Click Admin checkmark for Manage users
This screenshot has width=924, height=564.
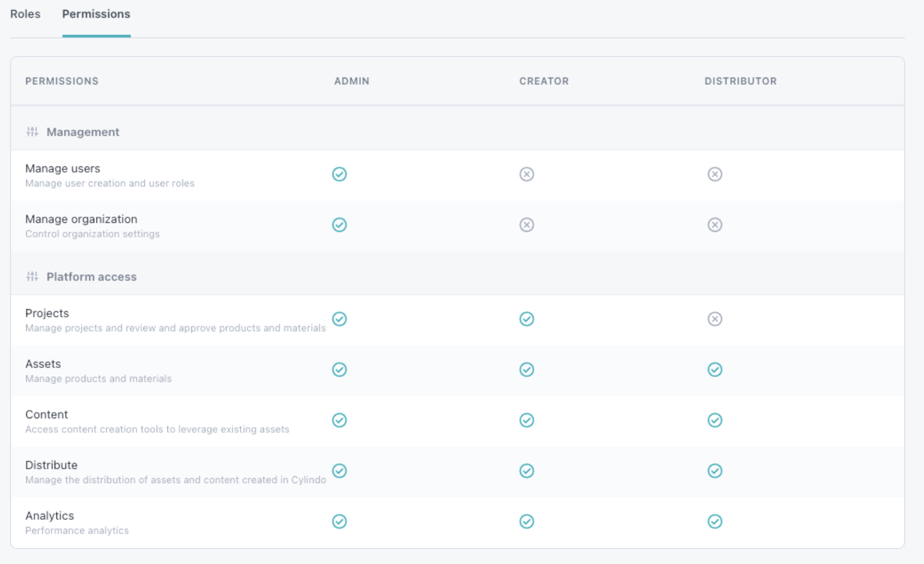pos(339,174)
